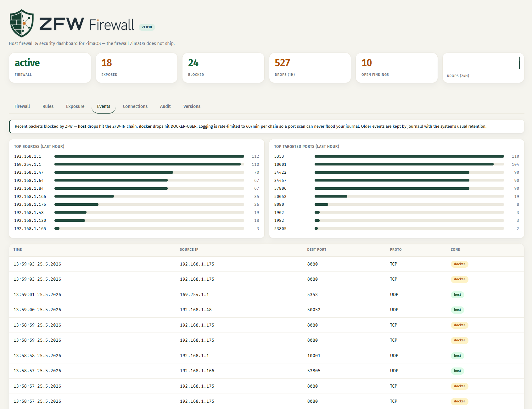Image resolution: width=532 pixels, height=409 pixels.
Task: Switch to the Versions tab
Action: tap(192, 106)
